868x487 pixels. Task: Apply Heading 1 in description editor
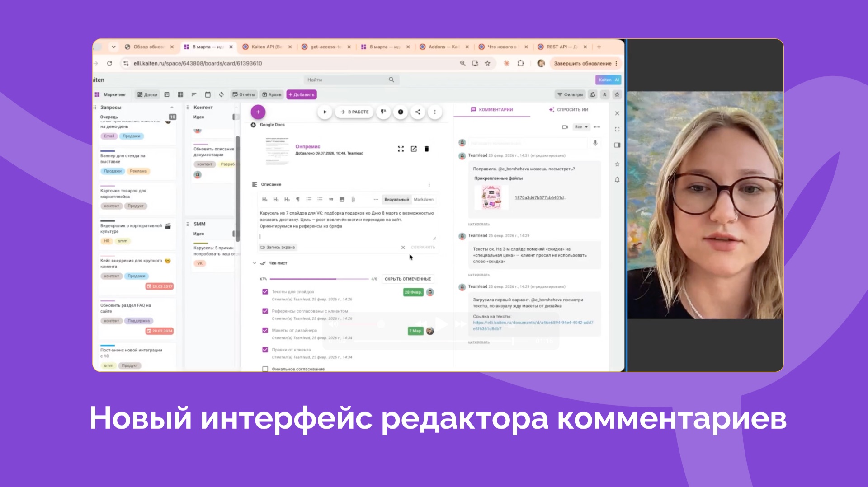tap(265, 199)
